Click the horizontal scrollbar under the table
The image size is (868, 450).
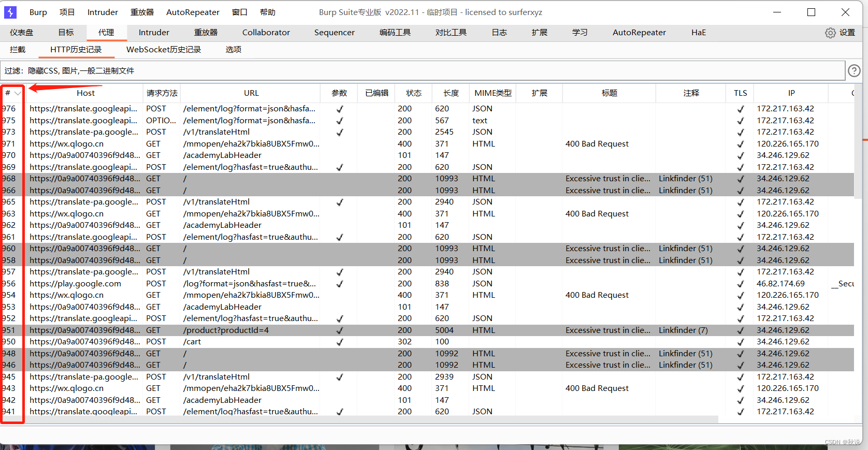point(359,419)
